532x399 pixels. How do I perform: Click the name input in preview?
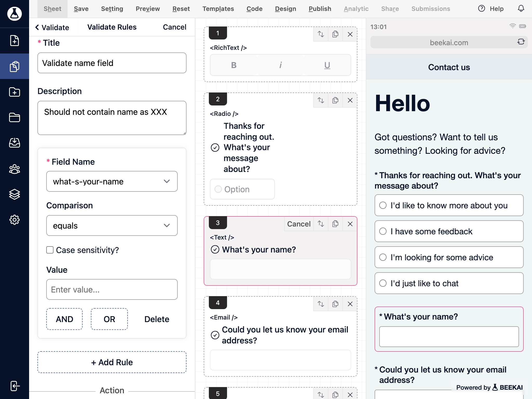click(449, 337)
